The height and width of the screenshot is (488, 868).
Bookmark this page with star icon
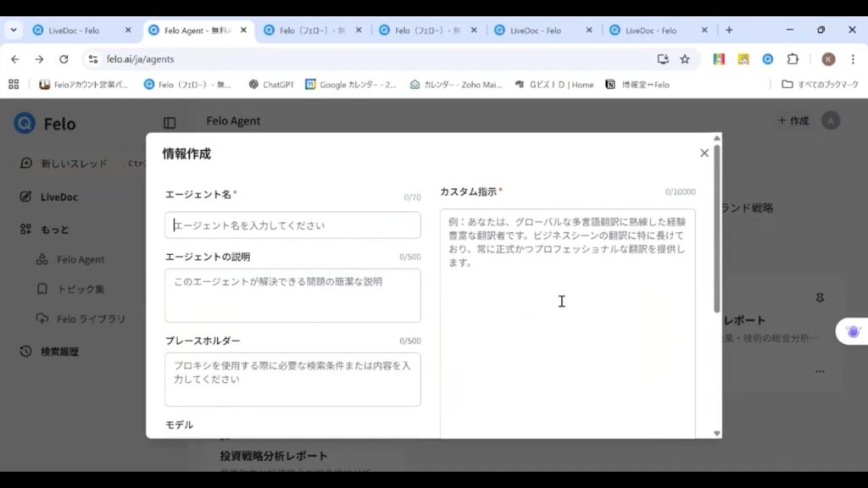click(685, 59)
